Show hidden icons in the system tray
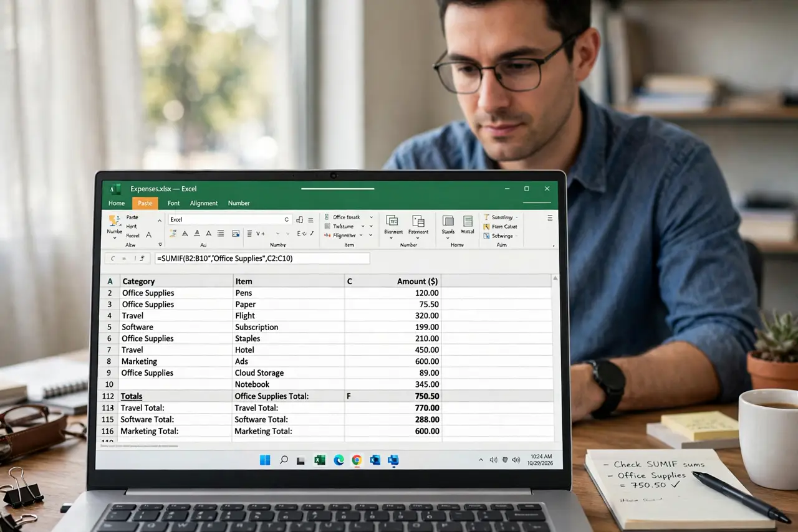 [x=481, y=460]
